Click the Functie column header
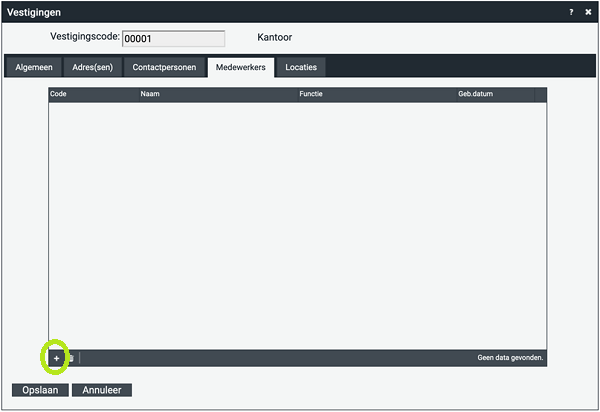This screenshot has height=412, width=600. (x=376, y=94)
